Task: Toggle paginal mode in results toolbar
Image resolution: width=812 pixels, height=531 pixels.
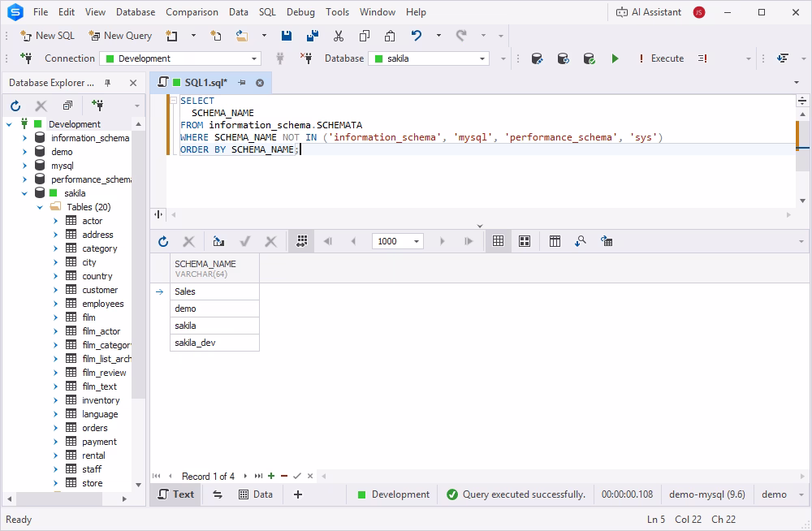Action: pos(302,241)
